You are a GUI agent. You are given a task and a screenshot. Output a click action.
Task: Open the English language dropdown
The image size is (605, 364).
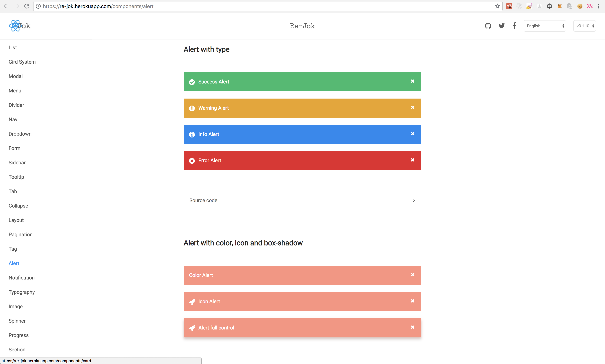(x=545, y=26)
